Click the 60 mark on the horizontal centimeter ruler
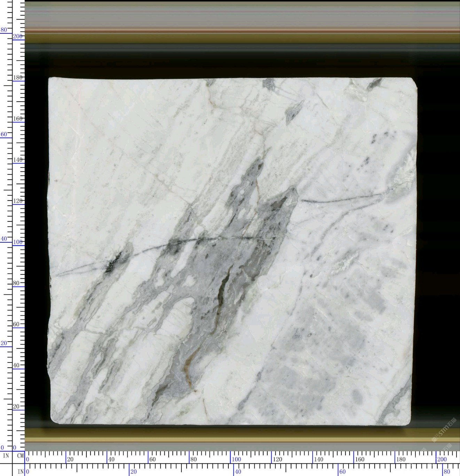 152,459
